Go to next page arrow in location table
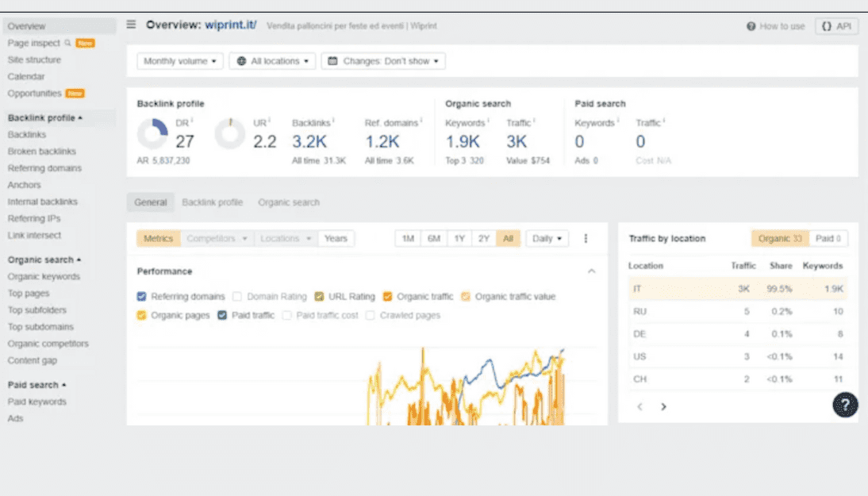The width and height of the screenshot is (868, 496). point(664,406)
